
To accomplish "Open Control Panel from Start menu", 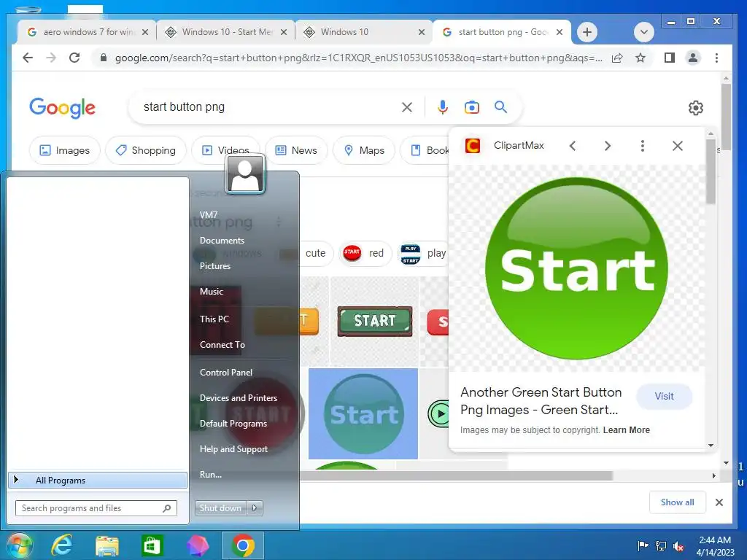I will (x=226, y=373).
